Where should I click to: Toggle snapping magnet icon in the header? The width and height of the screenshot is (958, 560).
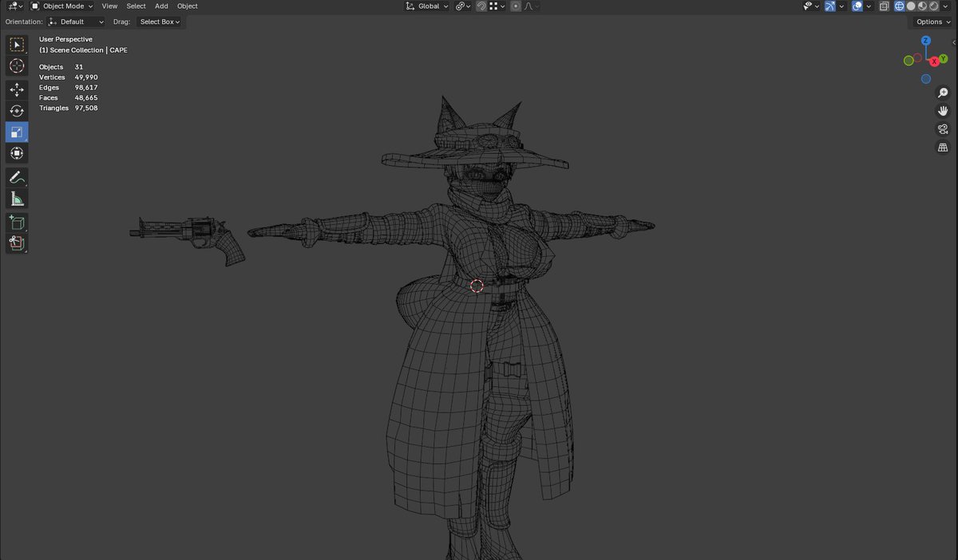point(481,6)
